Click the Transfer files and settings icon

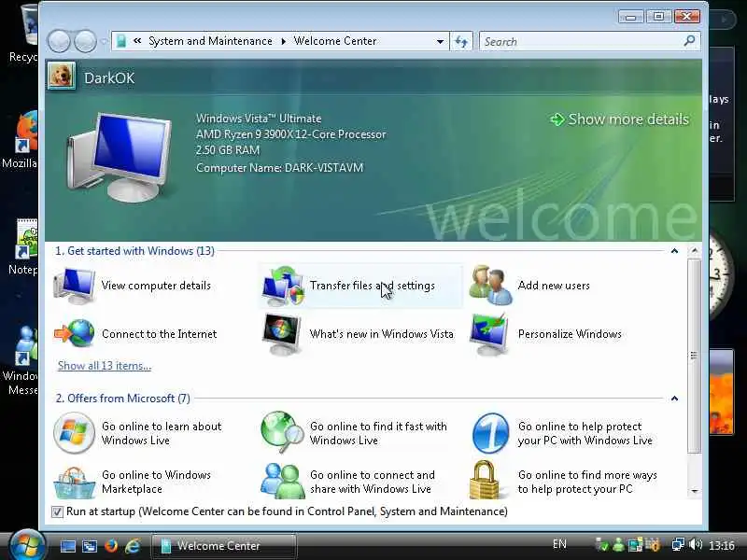(x=283, y=286)
